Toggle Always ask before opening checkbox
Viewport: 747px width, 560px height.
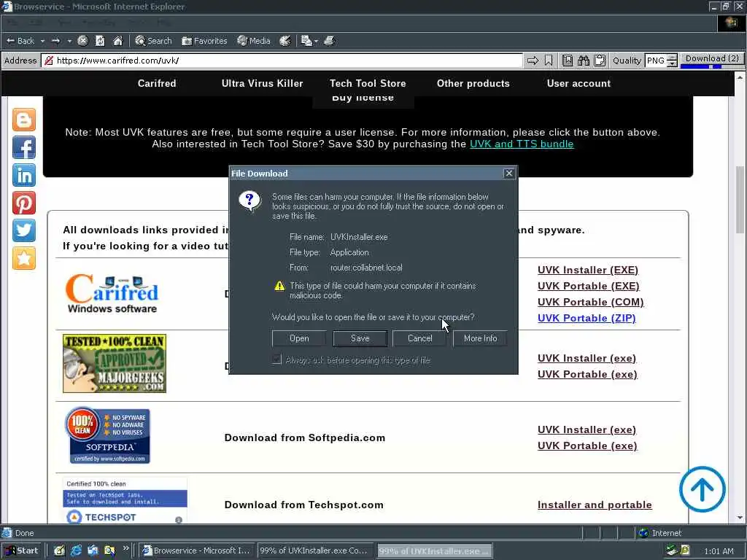point(276,359)
